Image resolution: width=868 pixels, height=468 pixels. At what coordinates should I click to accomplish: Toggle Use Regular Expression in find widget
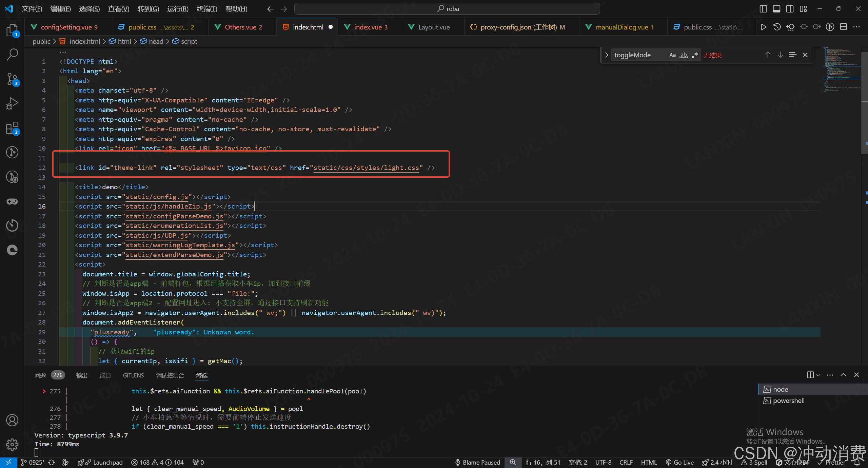coord(695,55)
